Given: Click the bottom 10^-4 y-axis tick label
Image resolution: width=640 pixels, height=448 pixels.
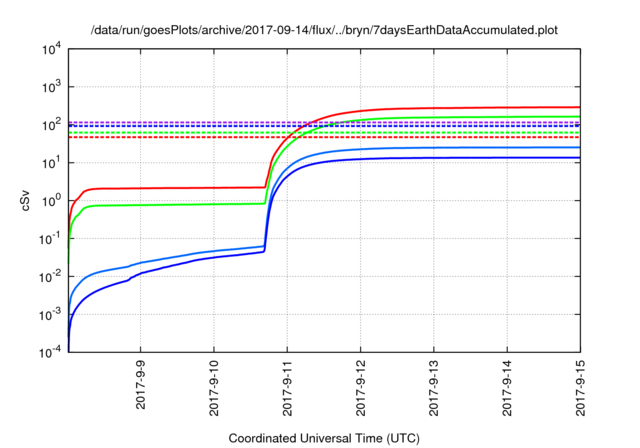Looking at the screenshot, I should coord(48,352).
